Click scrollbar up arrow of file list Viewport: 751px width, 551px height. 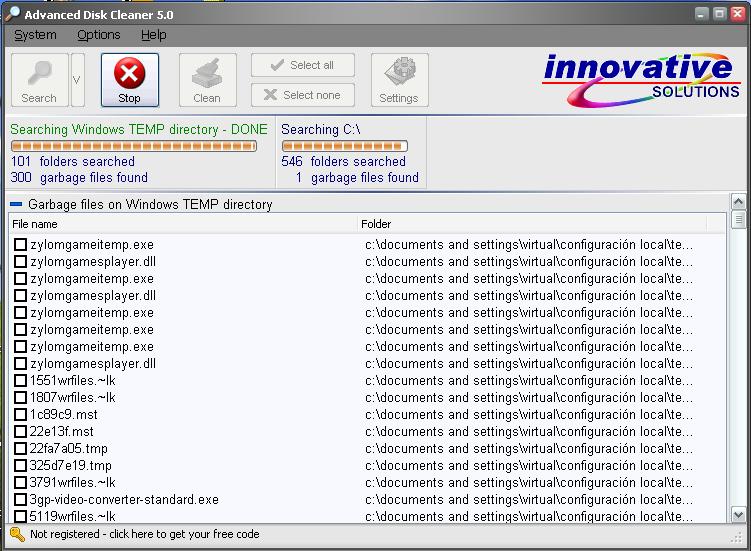coord(739,201)
